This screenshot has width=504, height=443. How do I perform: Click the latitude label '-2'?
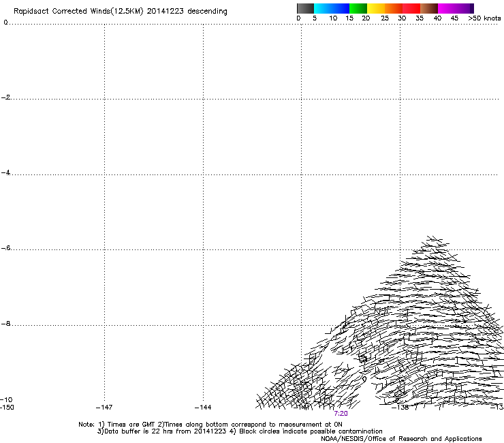point(5,97)
